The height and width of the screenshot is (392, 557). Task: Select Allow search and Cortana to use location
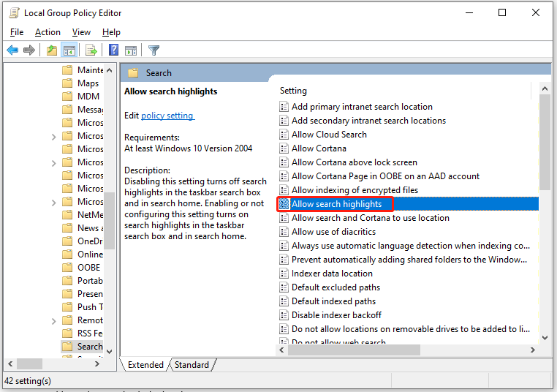pyautogui.click(x=370, y=218)
